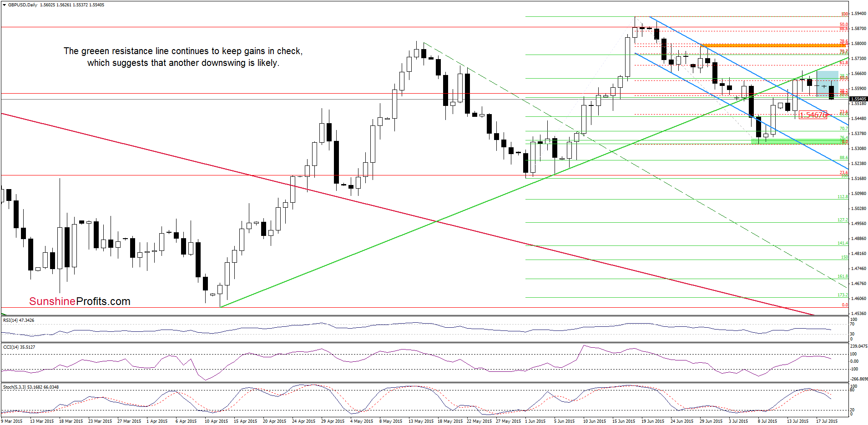Click the 9 Mar 2015 date label
Viewport: 868px width, 425px height.
(12, 421)
